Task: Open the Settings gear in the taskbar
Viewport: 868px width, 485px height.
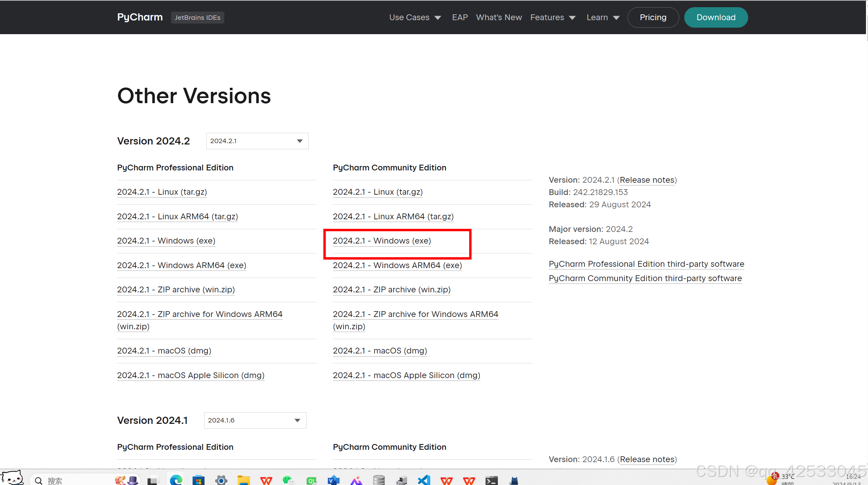Action: pyautogui.click(x=221, y=480)
